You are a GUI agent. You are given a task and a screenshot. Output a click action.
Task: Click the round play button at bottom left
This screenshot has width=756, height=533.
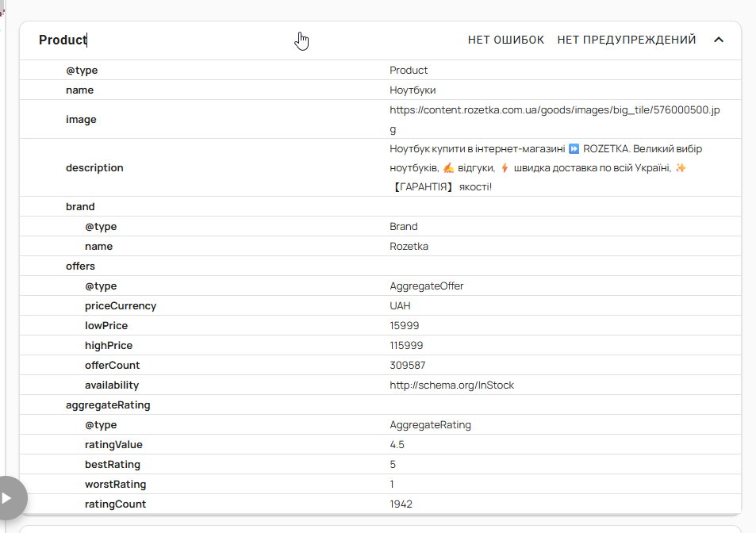click(7, 498)
